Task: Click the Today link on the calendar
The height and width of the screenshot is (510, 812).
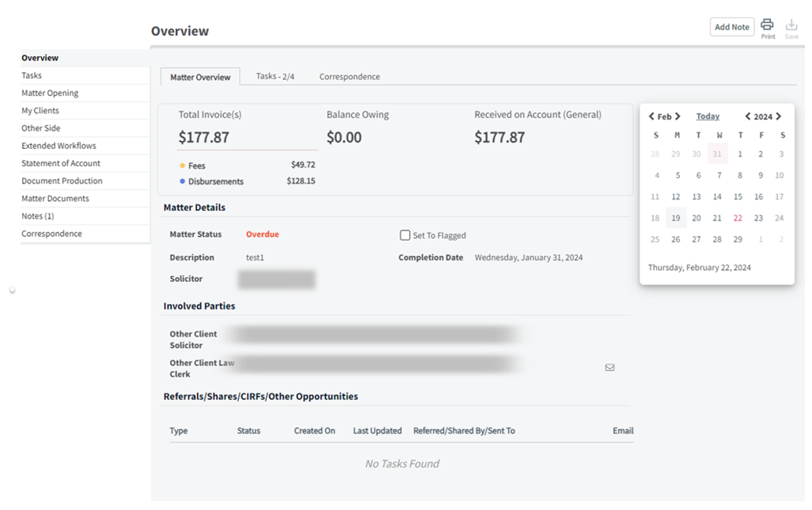Action: (708, 116)
